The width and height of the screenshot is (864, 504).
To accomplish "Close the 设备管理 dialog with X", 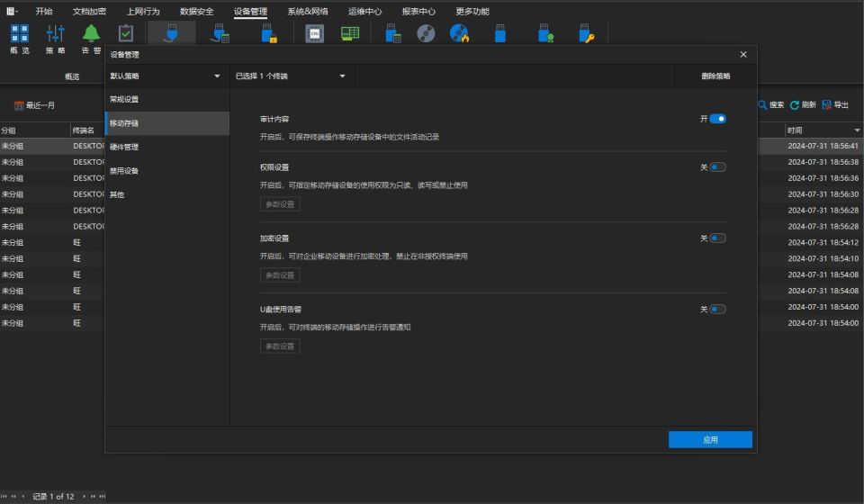I will point(743,54).
